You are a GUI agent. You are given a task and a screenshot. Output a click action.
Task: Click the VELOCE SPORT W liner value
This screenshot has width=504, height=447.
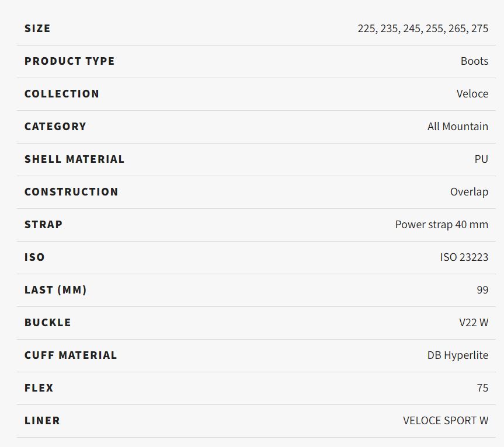(x=446, y=421)
